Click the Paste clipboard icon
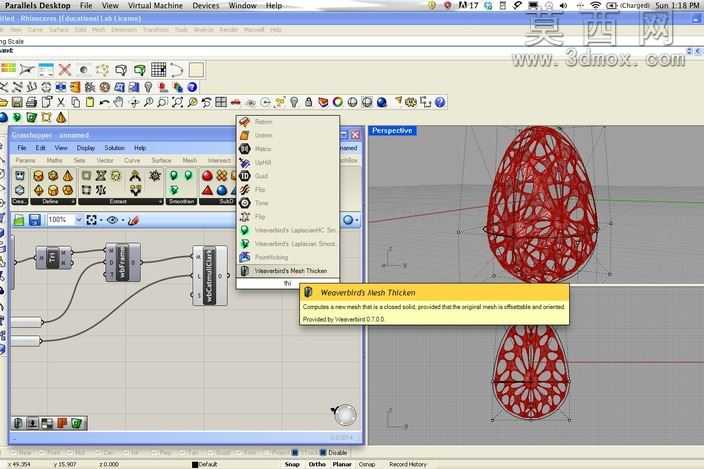Viewport: 704px width, 469px height. point(90,103)
